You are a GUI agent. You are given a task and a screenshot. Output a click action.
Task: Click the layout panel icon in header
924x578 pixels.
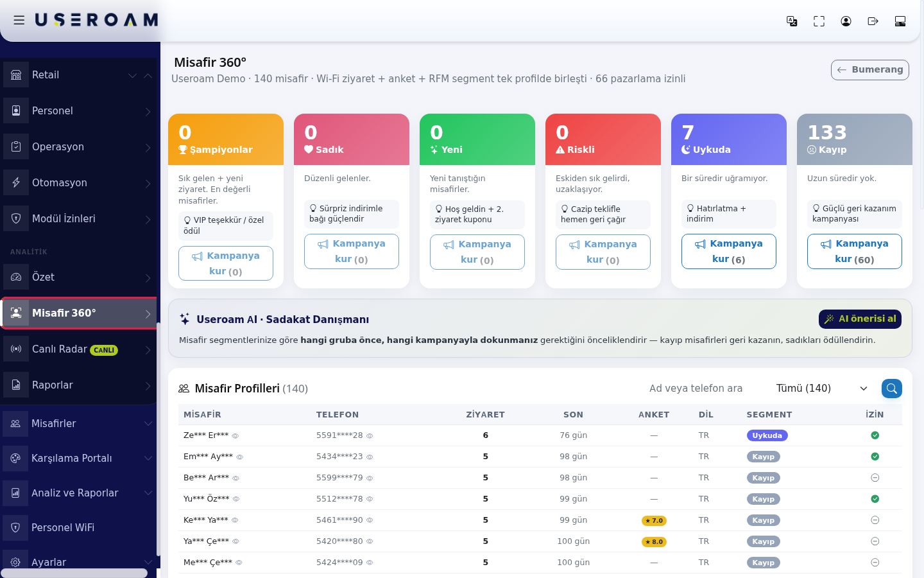tap(900, 21)
